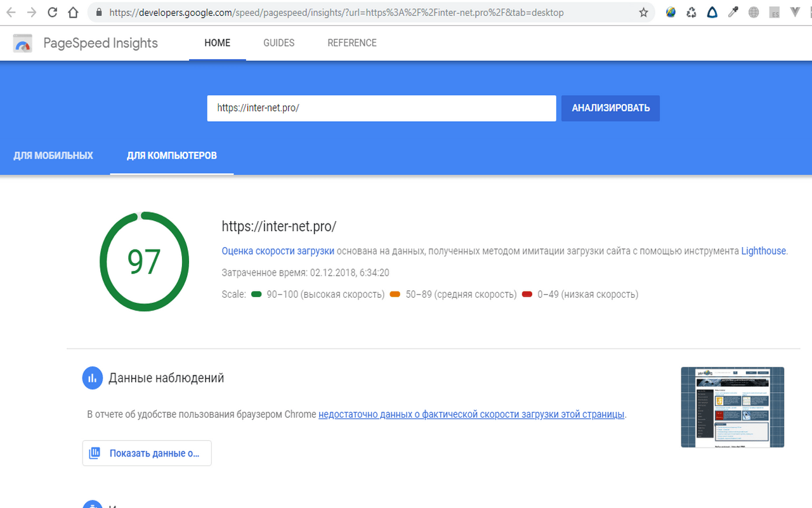The height and width of the screenshot is (508, 812).
Task: Open the browser home page icon
Action: (74, 12)
